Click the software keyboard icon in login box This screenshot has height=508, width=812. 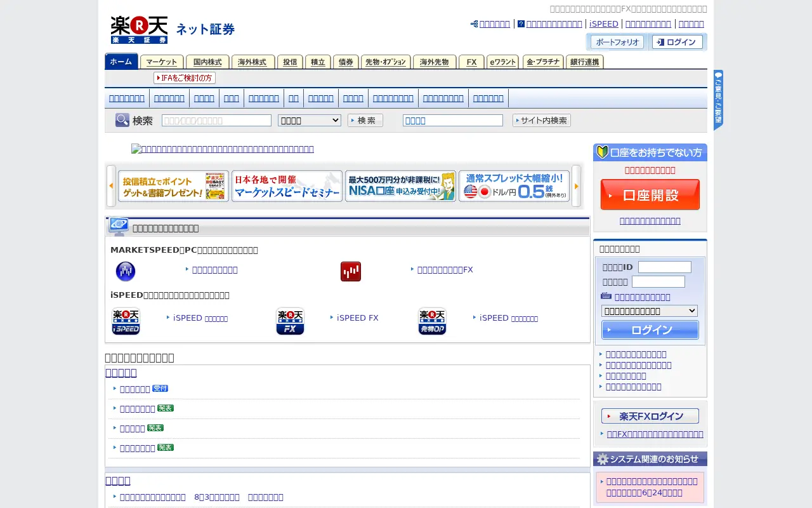606,297
